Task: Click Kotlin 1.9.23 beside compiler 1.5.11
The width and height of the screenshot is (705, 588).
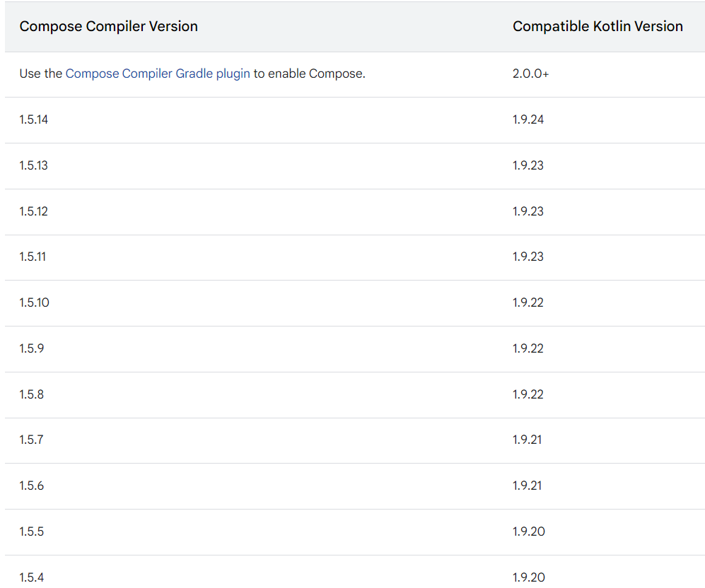Action: (528, 257)
